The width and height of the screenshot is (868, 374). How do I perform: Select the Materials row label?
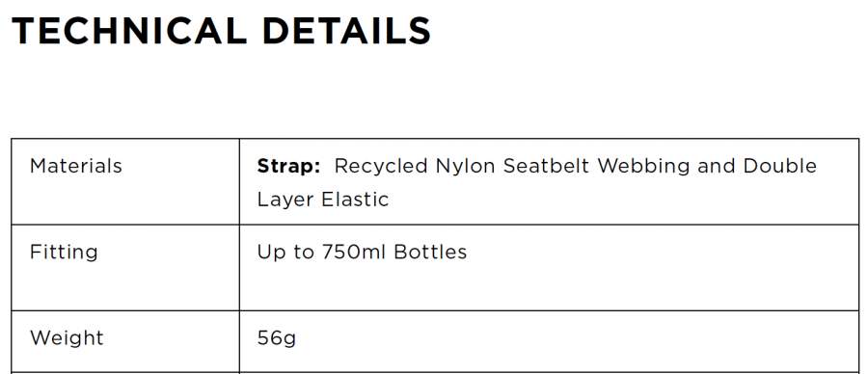76,166
